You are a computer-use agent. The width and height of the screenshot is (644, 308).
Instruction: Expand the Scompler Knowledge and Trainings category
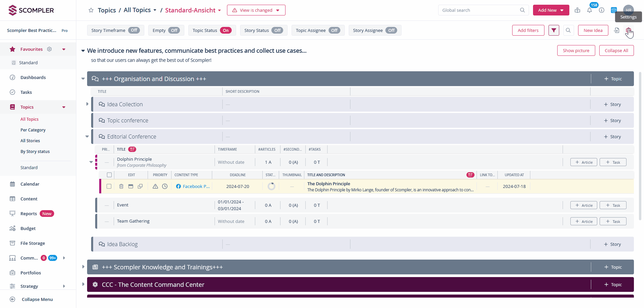pyautogui.click(x=83, y=267)
